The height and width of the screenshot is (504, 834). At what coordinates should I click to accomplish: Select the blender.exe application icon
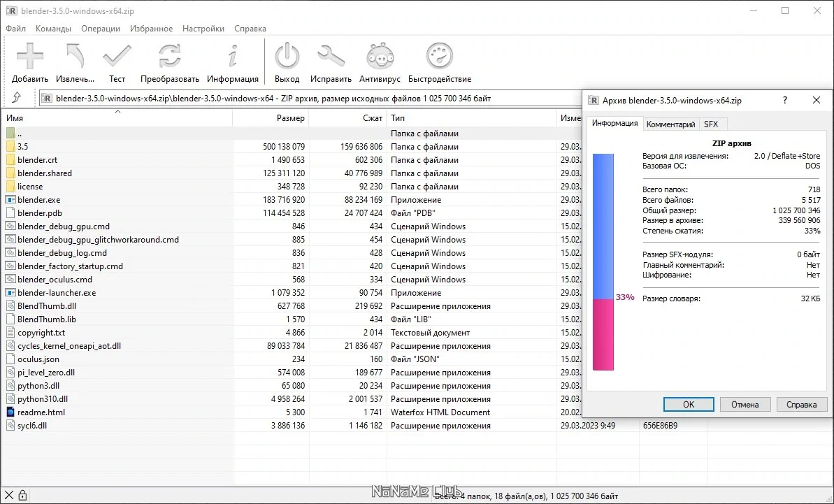point(10,200)
